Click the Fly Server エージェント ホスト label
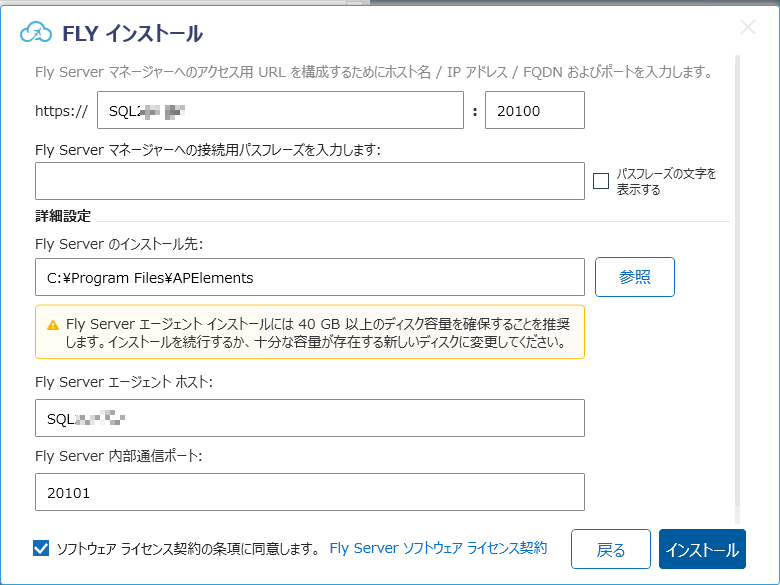780x585 pixels. (123, 382)
